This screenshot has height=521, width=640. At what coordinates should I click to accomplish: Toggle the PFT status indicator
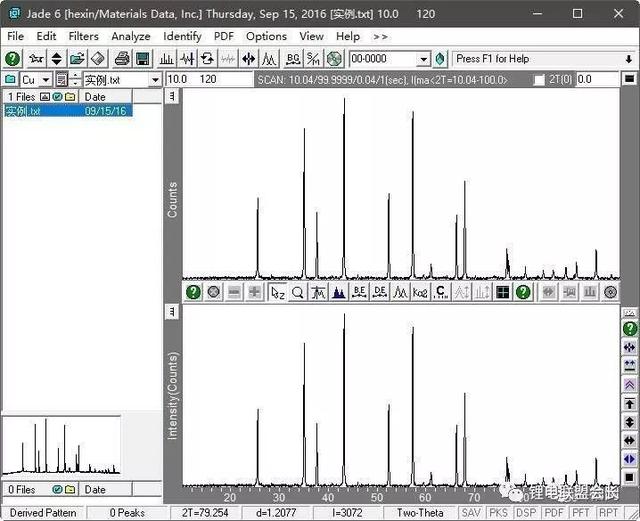pos(581,513)
